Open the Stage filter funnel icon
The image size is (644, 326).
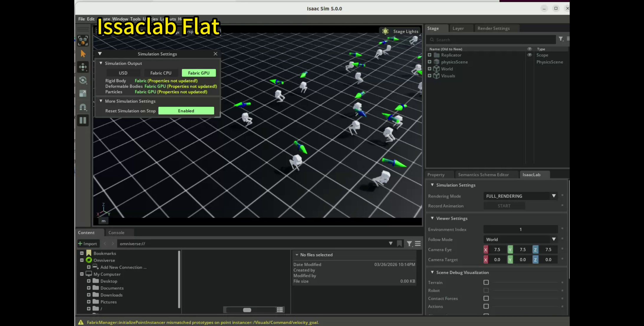[x=561, y=39]
